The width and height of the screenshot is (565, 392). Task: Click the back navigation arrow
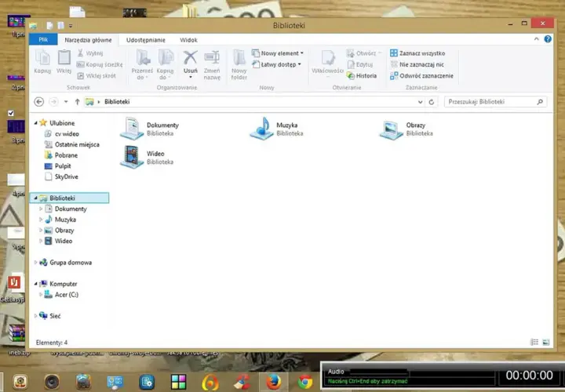pos(39,102)
